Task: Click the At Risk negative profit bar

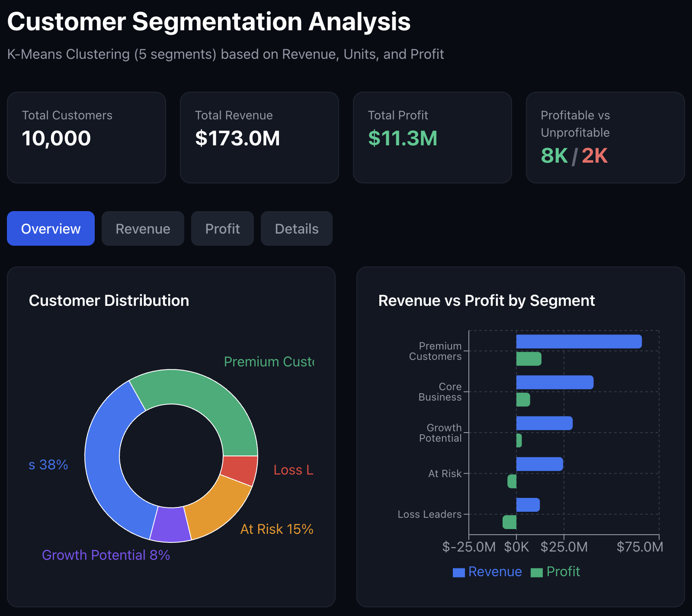Action: [512, 481]
